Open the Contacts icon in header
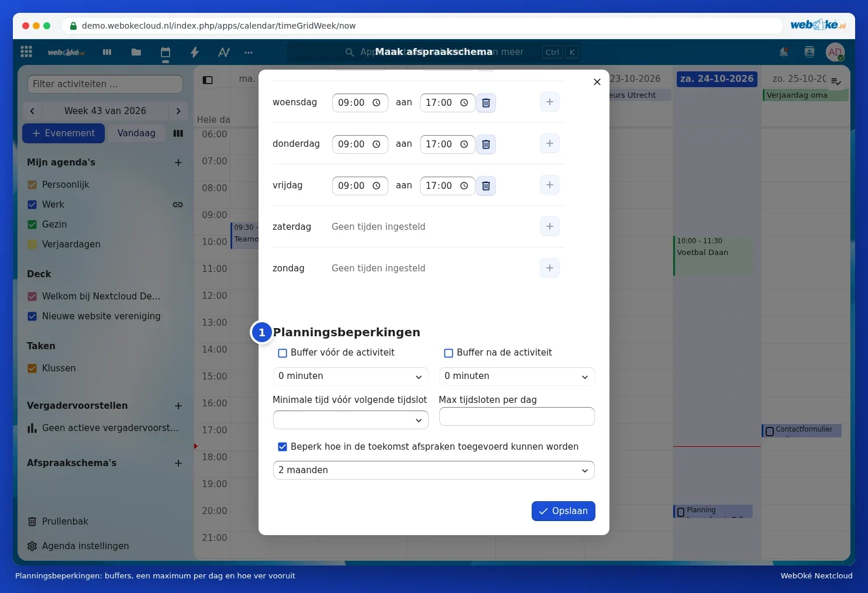This screenshot has width=868, height=593. [x=810, y=52]
